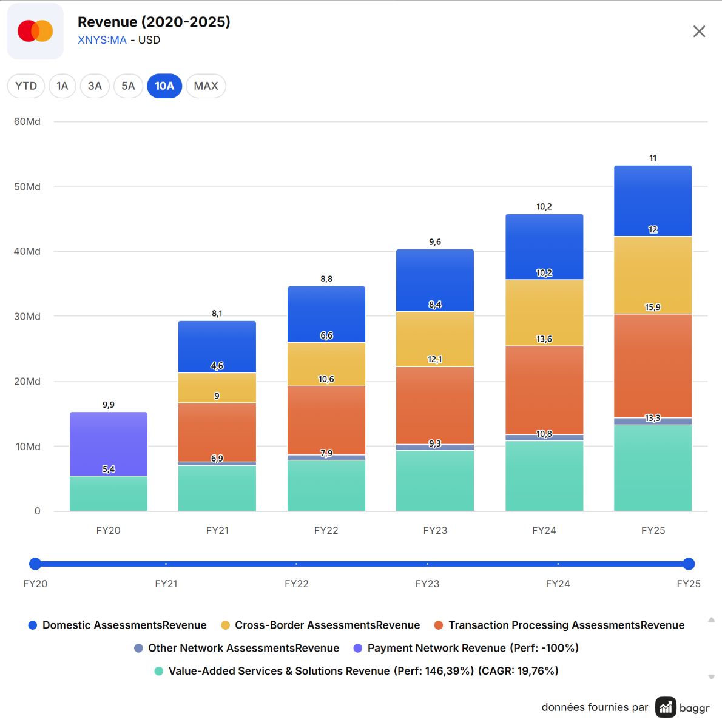Click the FY22 top value label 8,8

click(326, 279)
